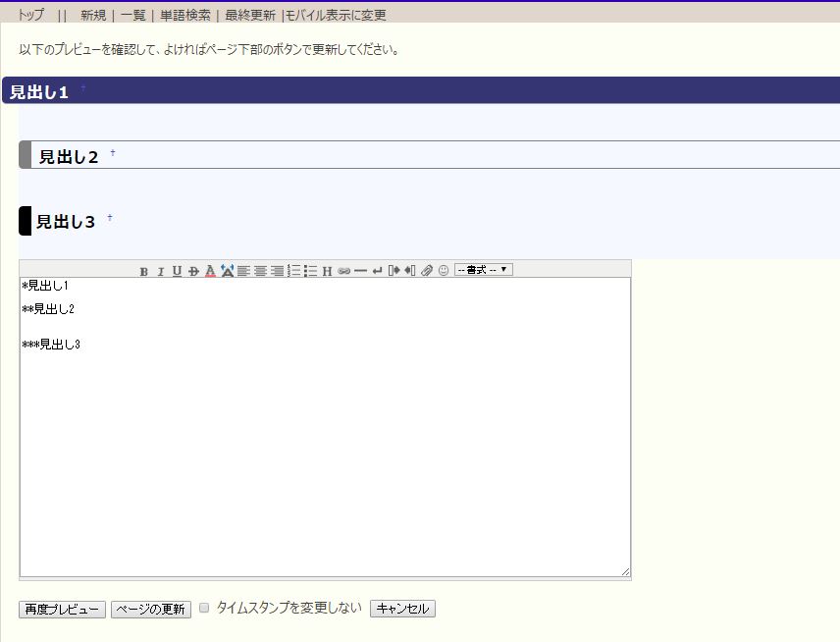Enable タイムスタンプを変更しない checkbox

coord(204,608)
